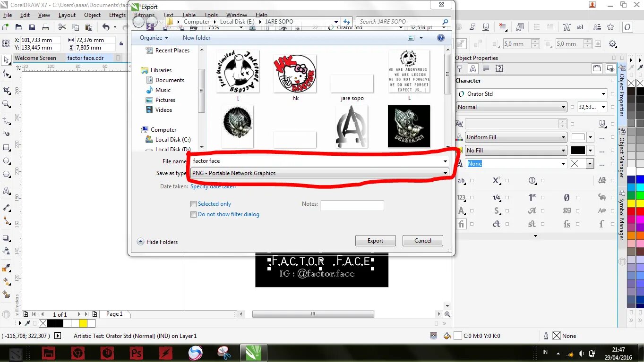Click the Open folder icon in toolbar
Image resolution: width=644 pixels, height=362 pixels.
[x=18, y=27]
